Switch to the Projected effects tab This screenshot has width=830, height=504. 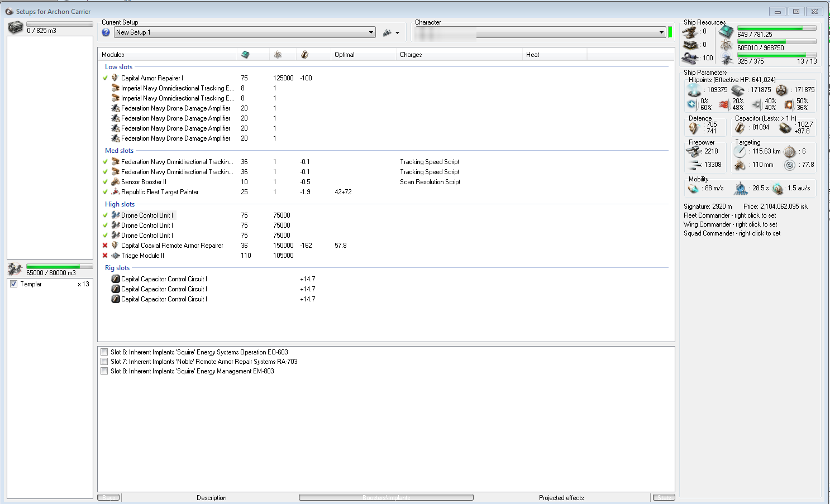pyautogui.click(x=561, y=498)
